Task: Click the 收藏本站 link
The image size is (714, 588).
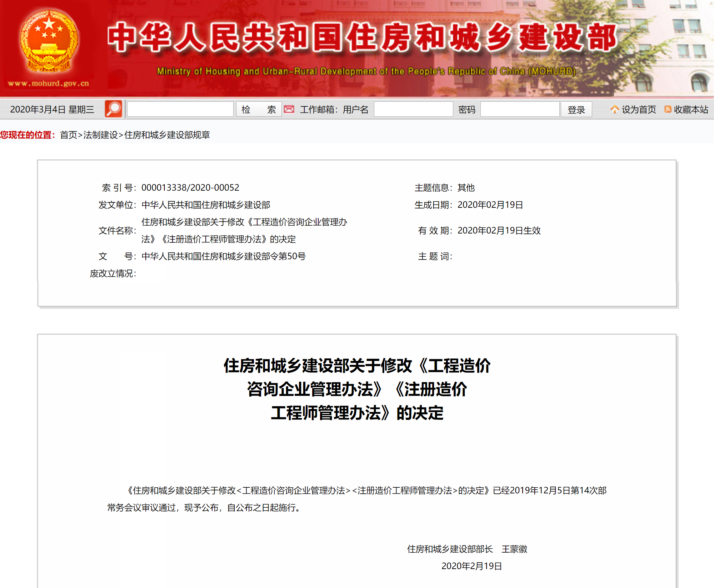Action: pos(691,109)
